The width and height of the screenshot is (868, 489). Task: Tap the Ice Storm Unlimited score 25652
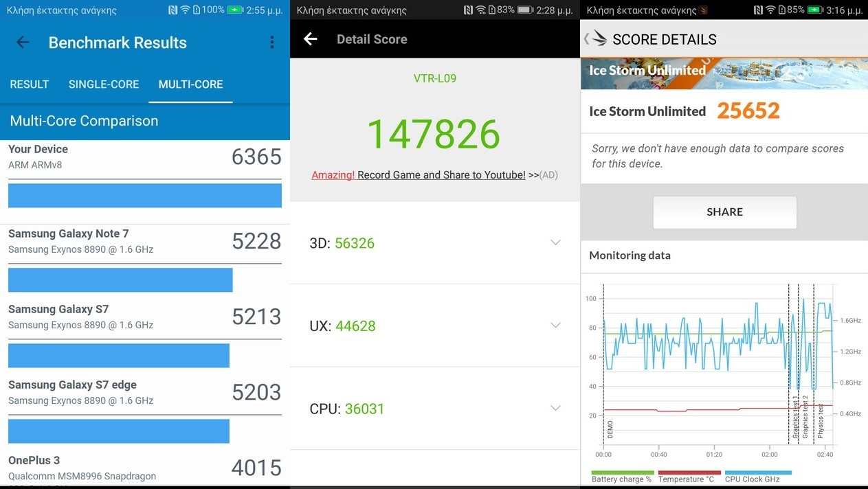[748, 111]
